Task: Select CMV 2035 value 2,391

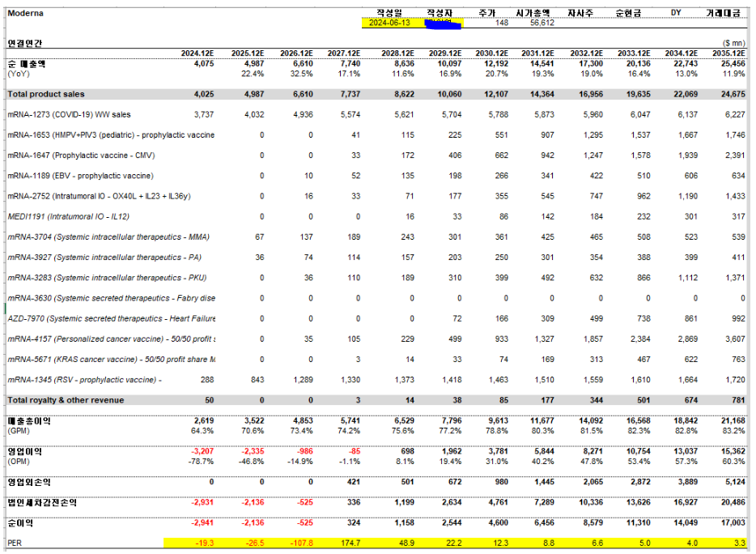Action: coord(735,156)
